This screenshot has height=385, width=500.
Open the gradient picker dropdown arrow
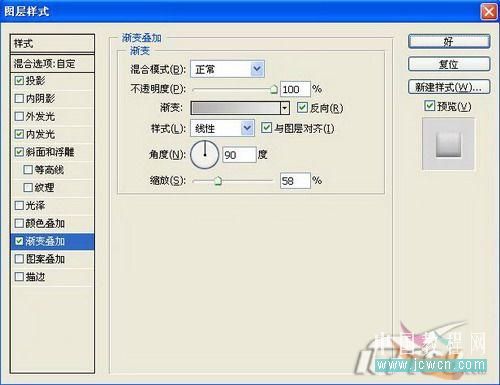click(285, 108)
